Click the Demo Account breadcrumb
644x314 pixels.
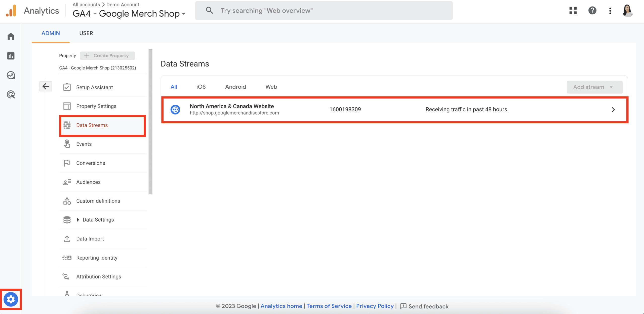coord(123,5)
